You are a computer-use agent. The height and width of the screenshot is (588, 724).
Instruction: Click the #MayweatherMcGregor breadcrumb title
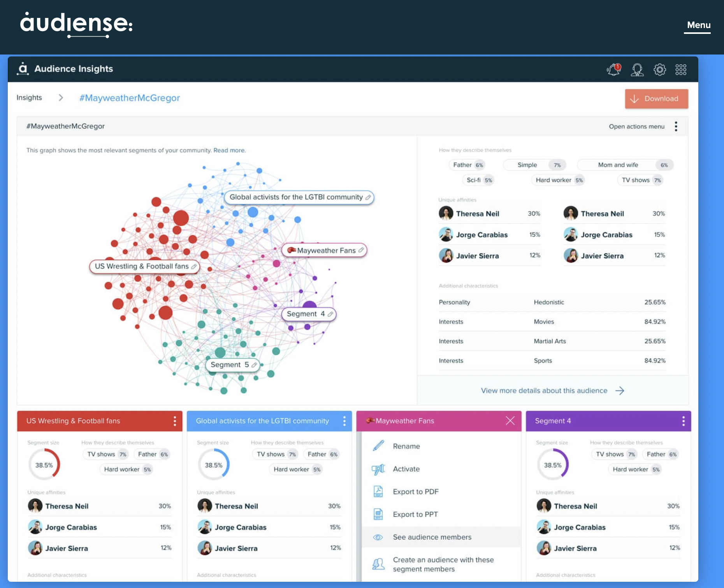click(x=130, y=98)
